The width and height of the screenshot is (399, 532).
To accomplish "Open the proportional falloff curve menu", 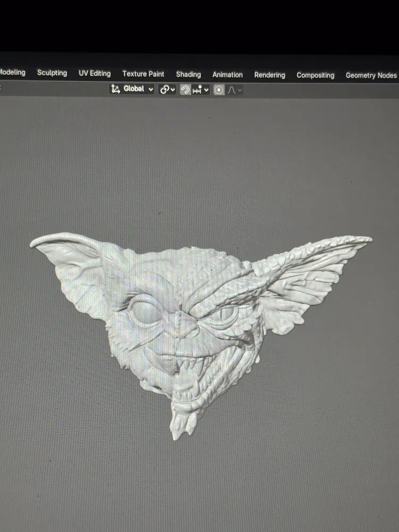I will pyautogui.click(x=235, y=90).
